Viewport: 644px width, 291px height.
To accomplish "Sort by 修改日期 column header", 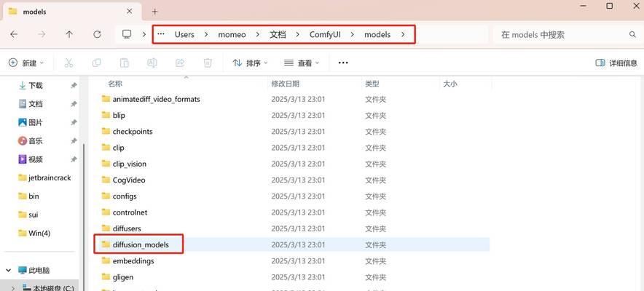I will [x=285, y=84].
